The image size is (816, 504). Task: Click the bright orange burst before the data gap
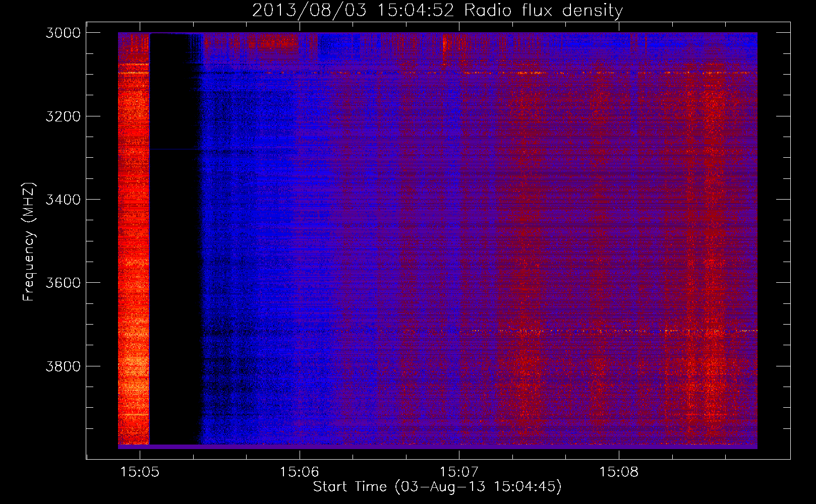[134, 239]
